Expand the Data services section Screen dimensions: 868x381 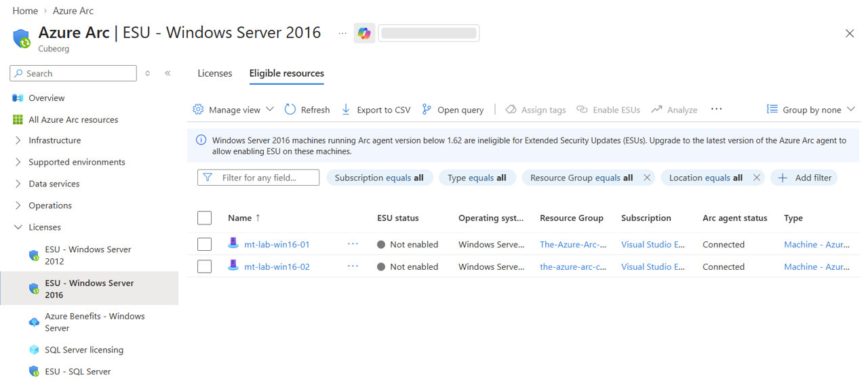point(18,184)
